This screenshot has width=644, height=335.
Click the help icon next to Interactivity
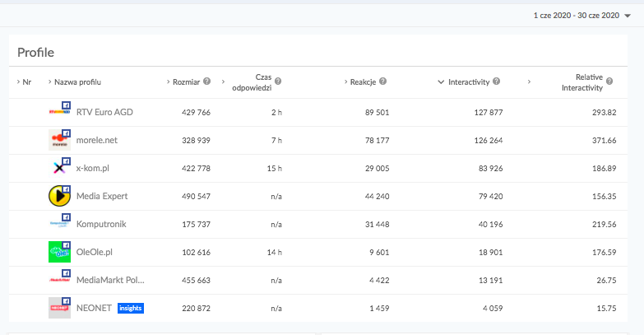click(497, 81)
